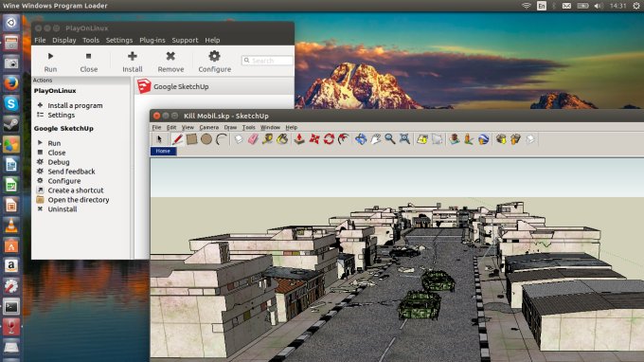The image size is (644, 362).
Task: Open Skype from the Ubuntu launcher
Action: (x=11, y=103)
